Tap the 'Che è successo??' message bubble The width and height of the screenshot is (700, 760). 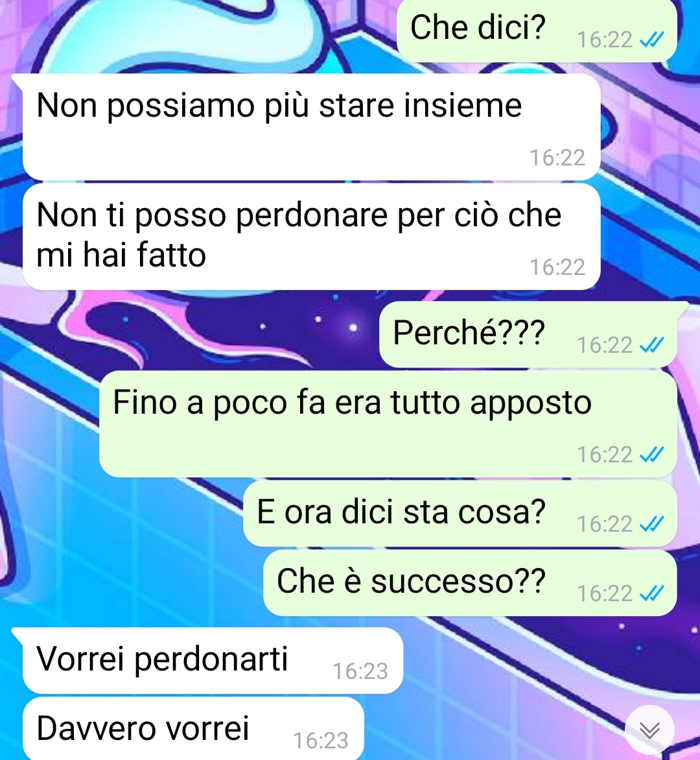[470, 582]
